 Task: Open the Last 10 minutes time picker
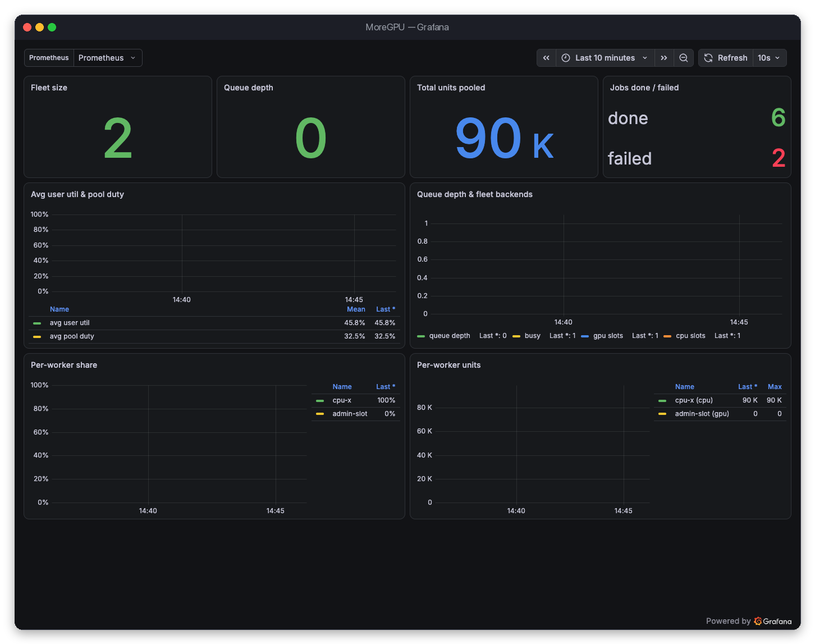[605, 58]
